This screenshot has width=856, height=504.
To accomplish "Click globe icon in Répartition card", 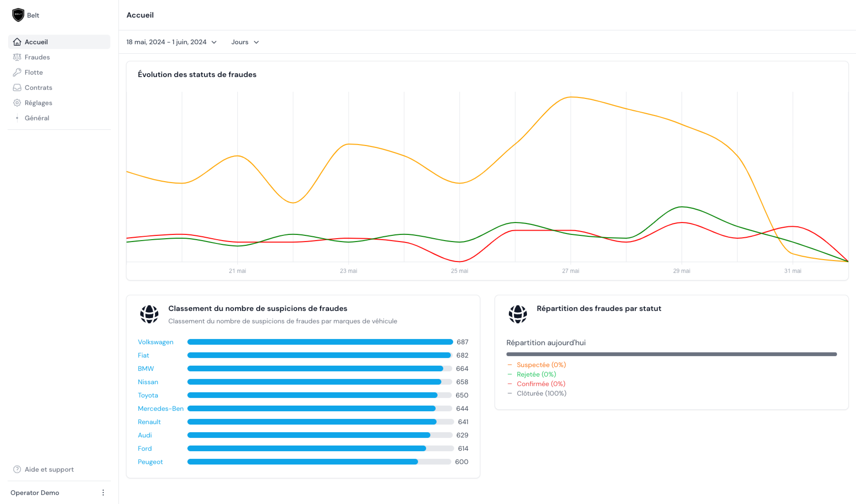I will pyautogui.click(x=518, y=314).
